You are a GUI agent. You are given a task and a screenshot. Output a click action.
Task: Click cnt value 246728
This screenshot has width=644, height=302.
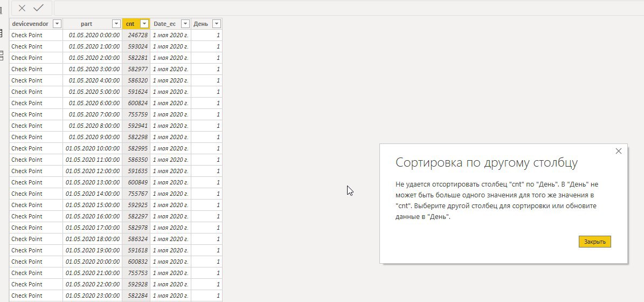[136, 36]
